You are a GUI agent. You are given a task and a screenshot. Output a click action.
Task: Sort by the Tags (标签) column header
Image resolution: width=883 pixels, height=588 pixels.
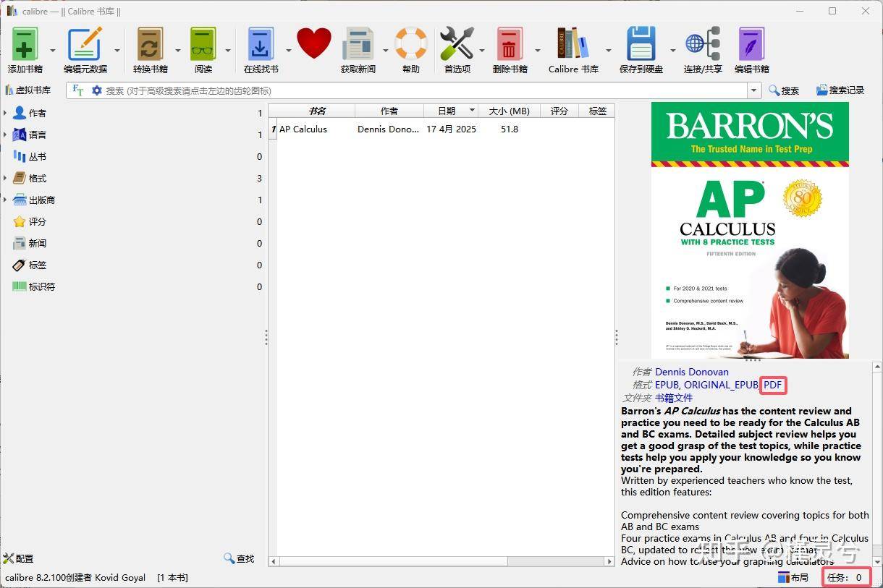597,111
